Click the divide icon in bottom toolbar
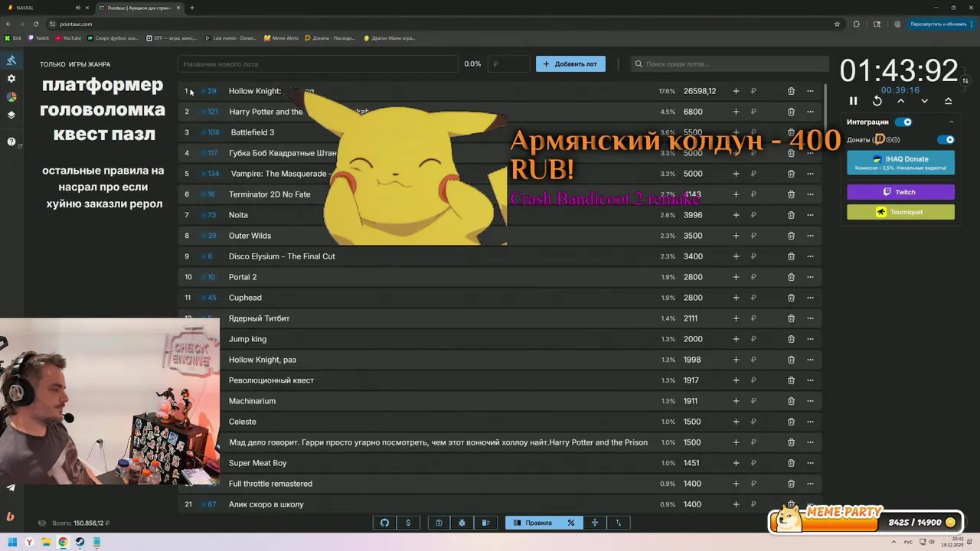980x551 pixels. pyautogui.click(x=595, y=523)
